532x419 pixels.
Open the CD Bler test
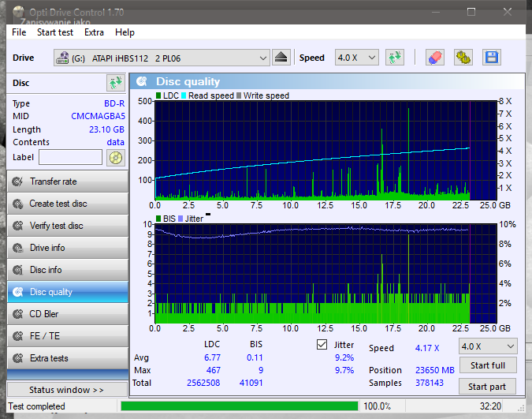[68, 314]
